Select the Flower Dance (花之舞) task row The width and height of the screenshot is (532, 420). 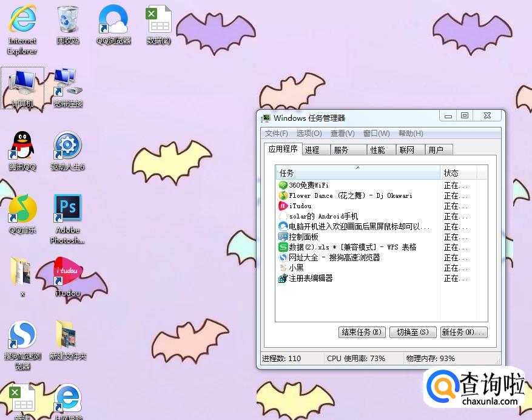(382, 195)
